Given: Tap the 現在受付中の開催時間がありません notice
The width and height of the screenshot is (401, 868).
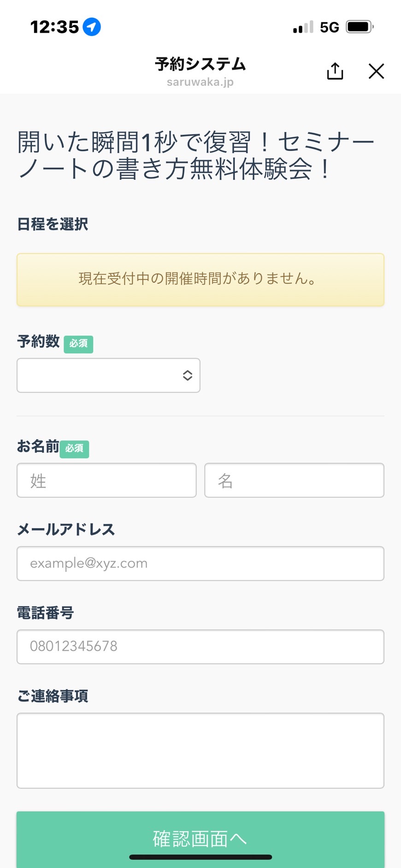Looking at the screenshot, I should pos(200,279).
